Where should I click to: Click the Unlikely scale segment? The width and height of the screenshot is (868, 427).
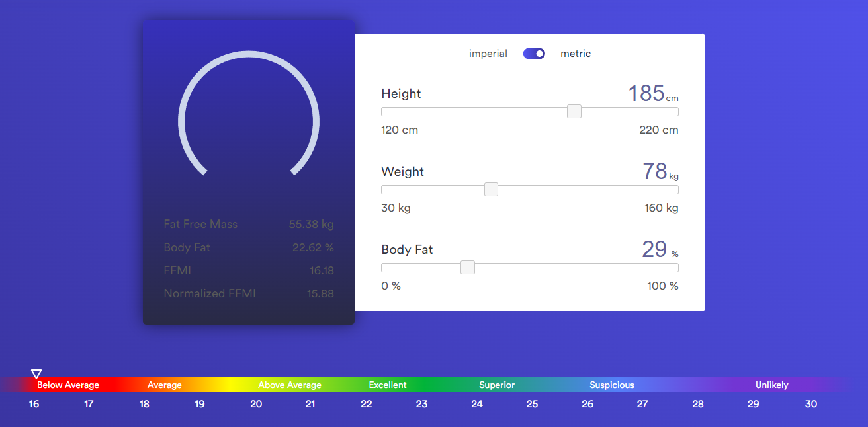point(772,385)
